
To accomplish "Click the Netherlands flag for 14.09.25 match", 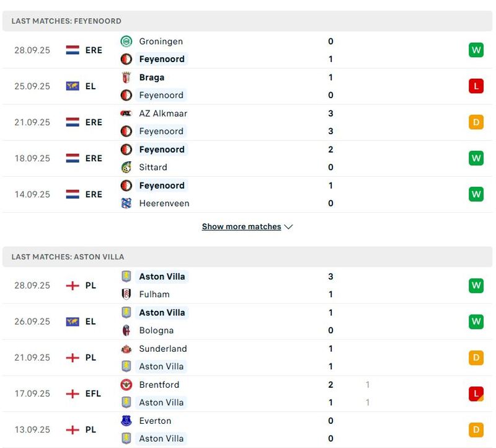I will point(73,194).
